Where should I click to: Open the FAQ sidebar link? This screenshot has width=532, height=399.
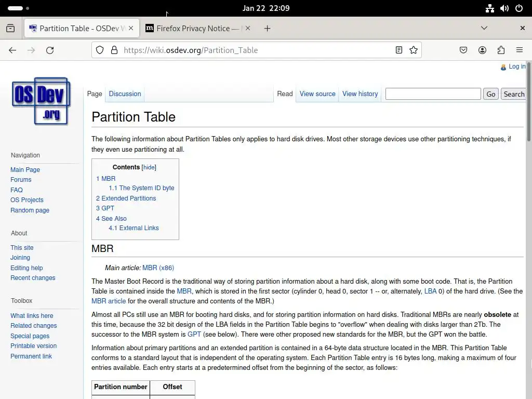pyautogui.click(x=16, y=190)
